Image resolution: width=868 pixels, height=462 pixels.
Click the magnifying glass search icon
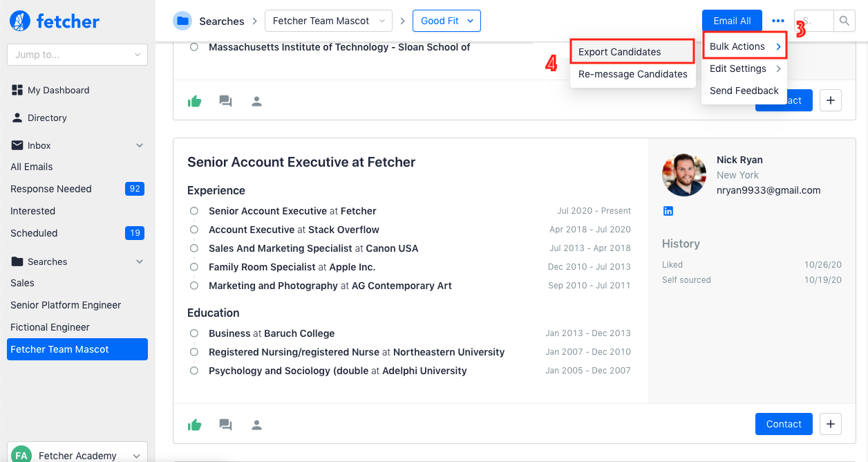844,21
